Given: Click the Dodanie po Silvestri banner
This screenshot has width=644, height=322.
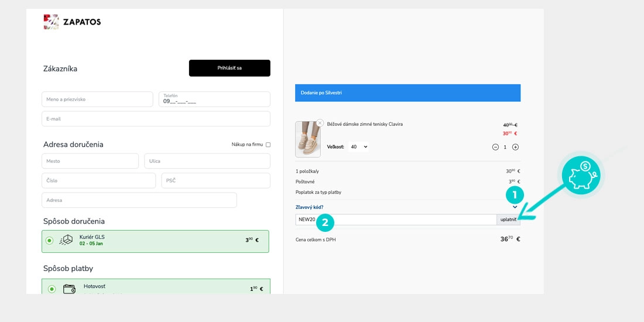Looking at the screenshot, I should tap(408, 93).
